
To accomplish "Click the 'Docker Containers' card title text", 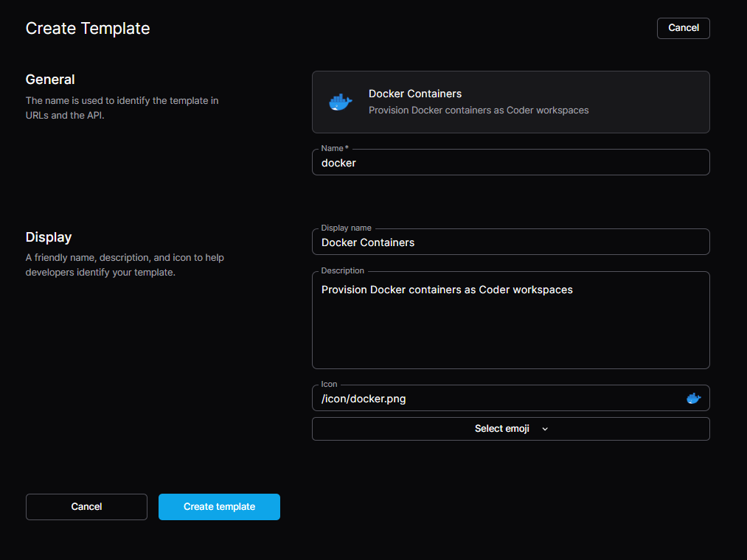I will [415, 94].
